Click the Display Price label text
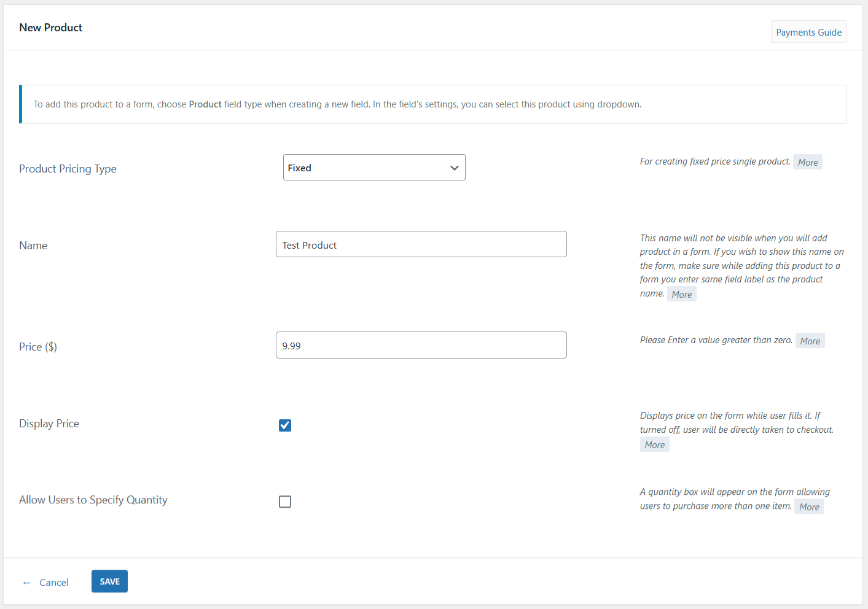868x609 pixels. [49, 424]
